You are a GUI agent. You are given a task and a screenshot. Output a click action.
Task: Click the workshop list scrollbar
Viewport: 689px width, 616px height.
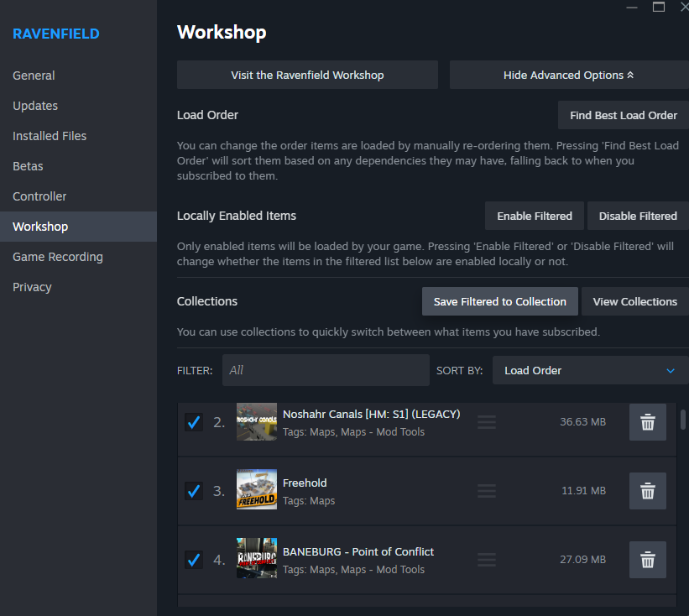[x=683, y=419]
